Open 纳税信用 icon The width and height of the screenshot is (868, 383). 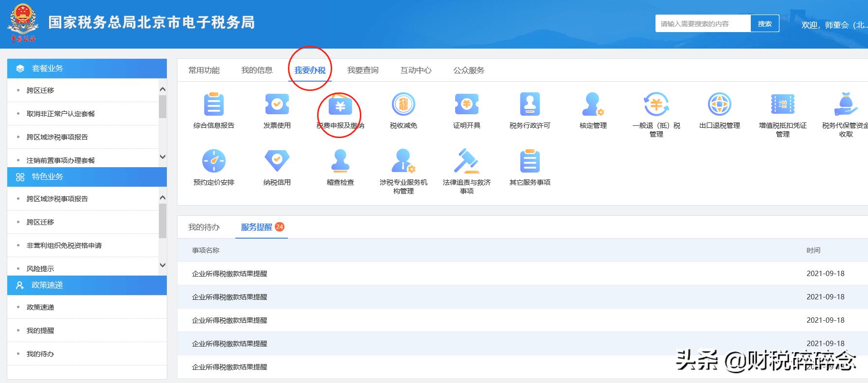(277, 161)
